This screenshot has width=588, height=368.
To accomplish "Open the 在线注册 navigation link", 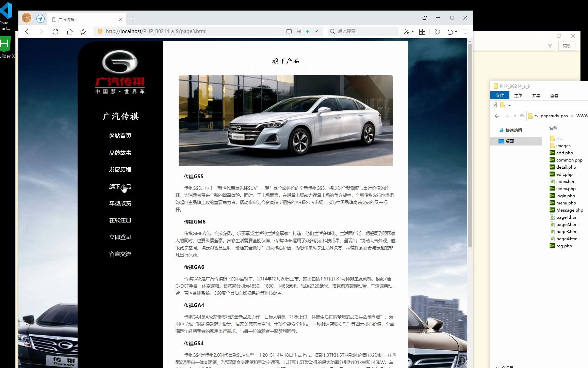I will click(120, 220).
